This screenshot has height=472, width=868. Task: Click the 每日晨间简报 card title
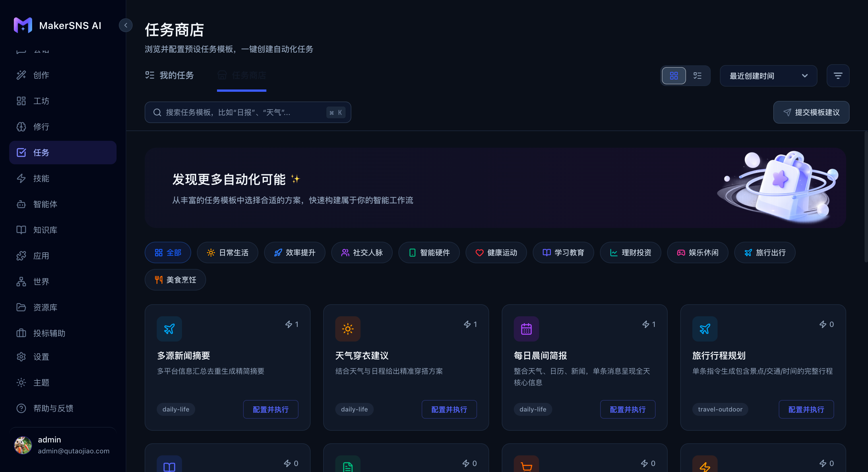[540, 356]
